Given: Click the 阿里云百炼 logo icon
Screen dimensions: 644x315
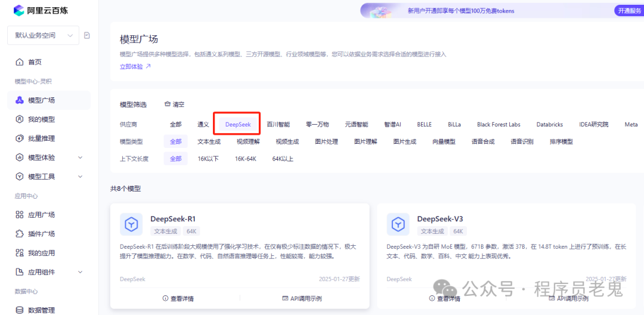Looking at the screenshot, I should 19,11.
